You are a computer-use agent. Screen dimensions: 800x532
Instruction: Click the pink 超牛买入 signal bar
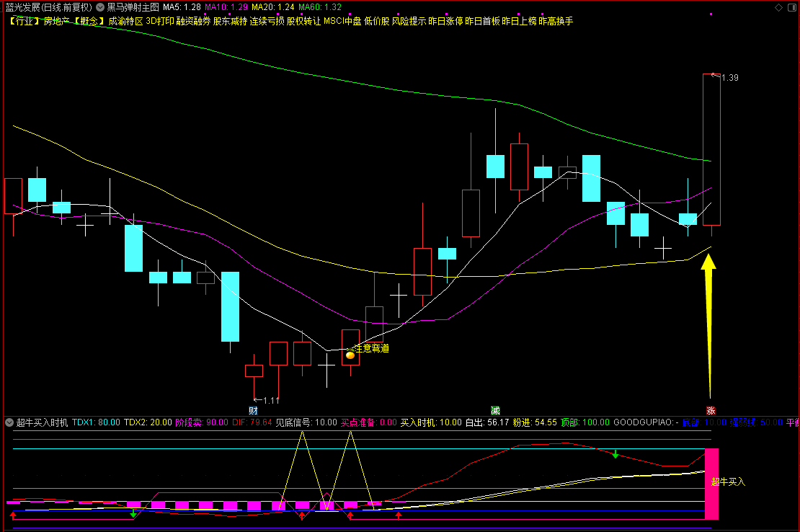click(712, 484)
